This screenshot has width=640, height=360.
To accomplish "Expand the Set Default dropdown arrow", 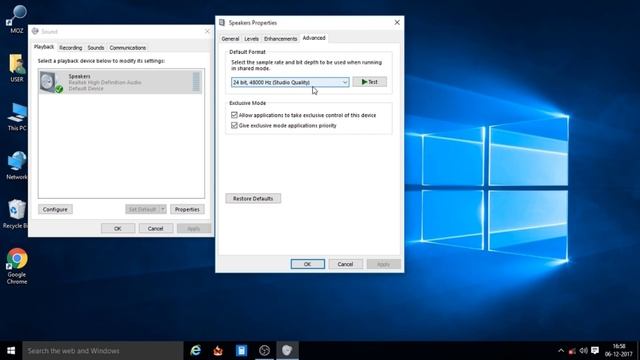I will click(x=162, y=209).
